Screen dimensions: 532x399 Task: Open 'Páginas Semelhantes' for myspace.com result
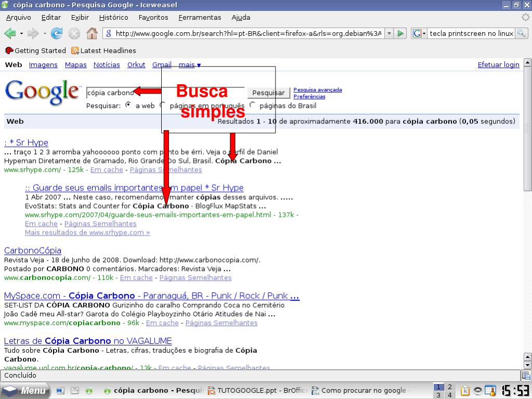coord(221,323)
